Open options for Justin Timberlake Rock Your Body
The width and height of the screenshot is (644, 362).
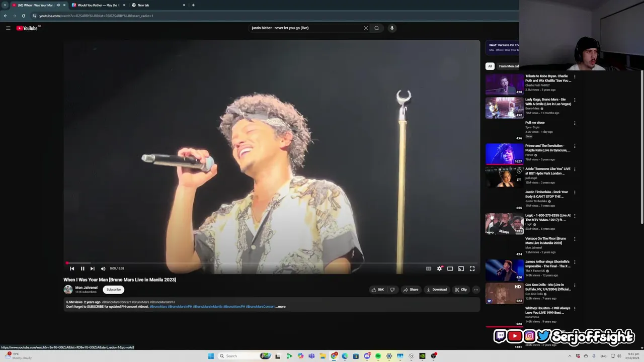(575, 193)
